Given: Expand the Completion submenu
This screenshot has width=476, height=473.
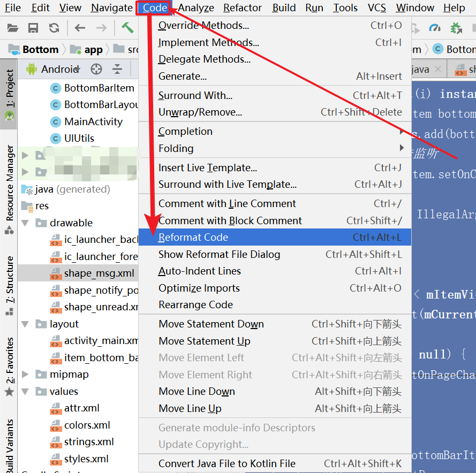Looking at the screenshot, I should click(x=275, y=132).
